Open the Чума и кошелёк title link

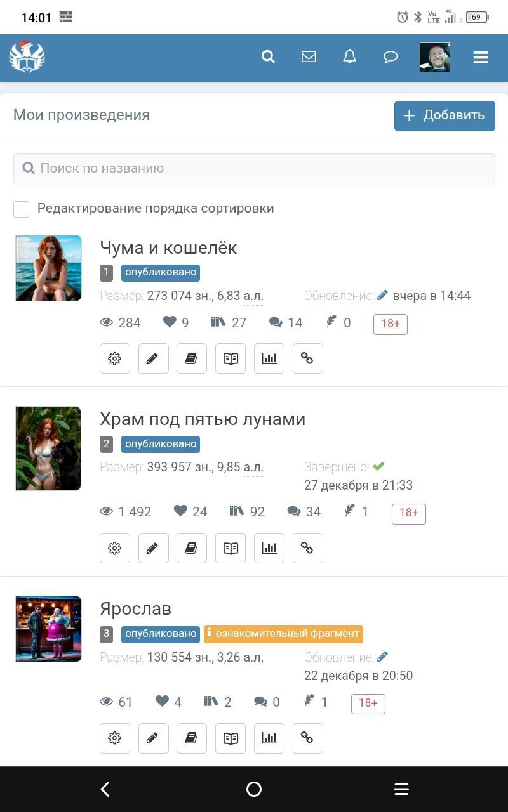168,247
